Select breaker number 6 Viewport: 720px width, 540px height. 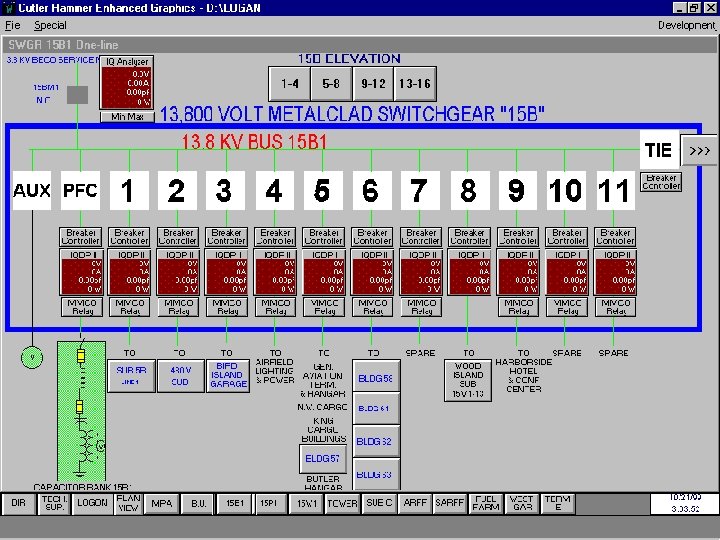[372, 191]
